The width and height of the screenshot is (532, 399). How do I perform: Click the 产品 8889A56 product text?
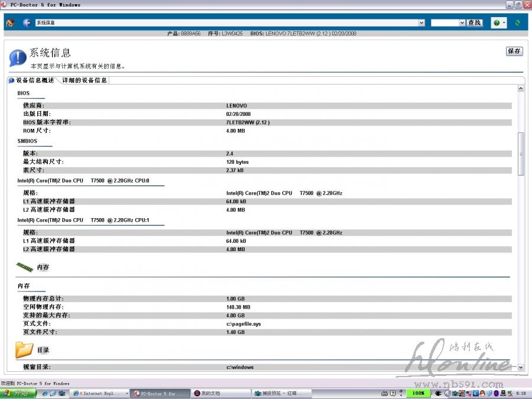click(184, 34)
